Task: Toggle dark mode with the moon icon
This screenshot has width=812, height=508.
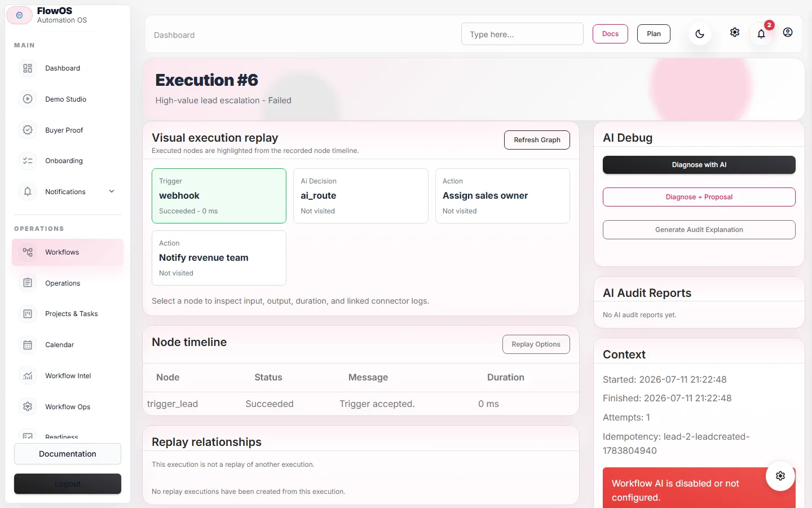Action: pos(700,34)
